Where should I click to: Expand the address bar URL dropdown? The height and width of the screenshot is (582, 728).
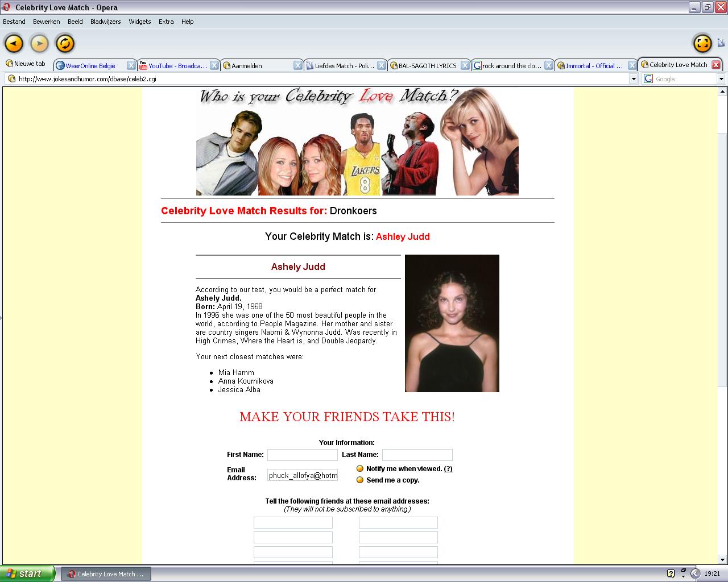click(x=633, y=79)
